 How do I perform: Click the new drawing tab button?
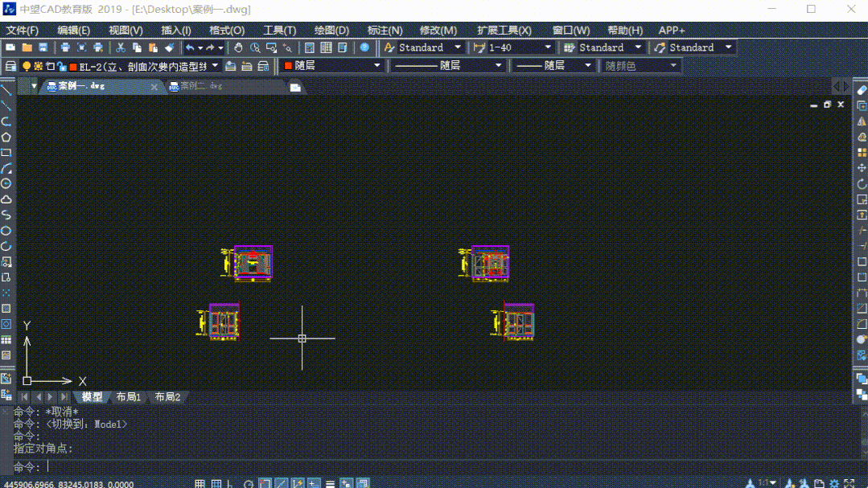(295, 87)
